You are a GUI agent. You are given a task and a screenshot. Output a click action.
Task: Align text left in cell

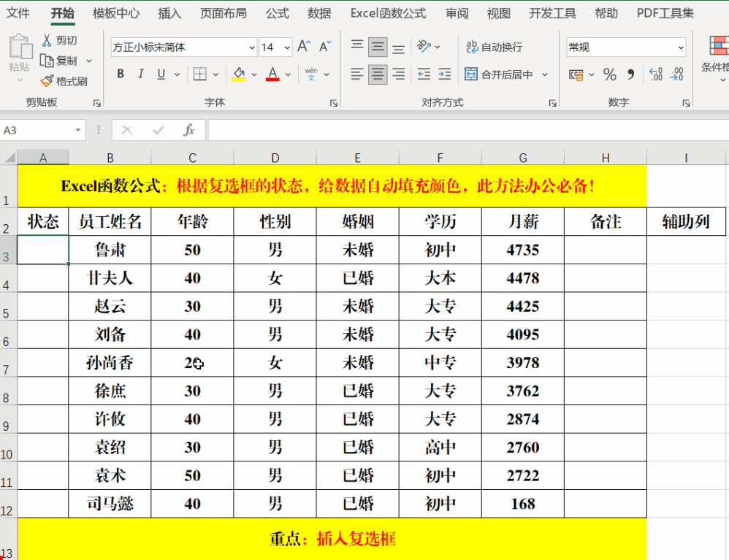(357, 74)
